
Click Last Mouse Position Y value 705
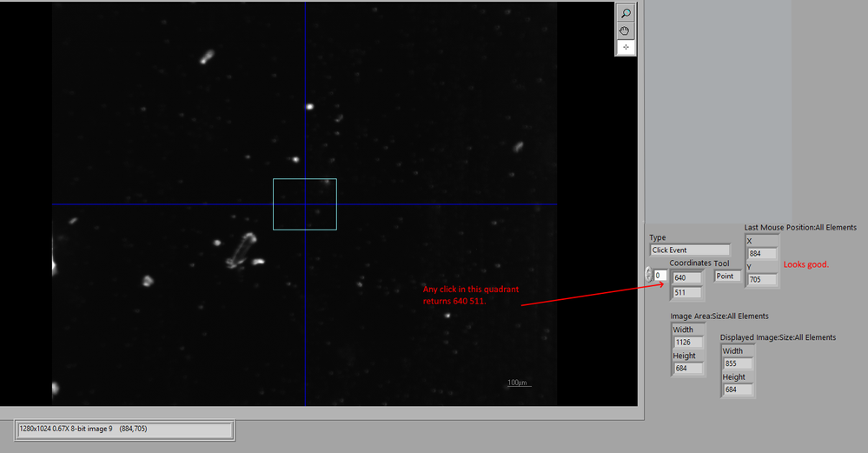tap(762, 280)
